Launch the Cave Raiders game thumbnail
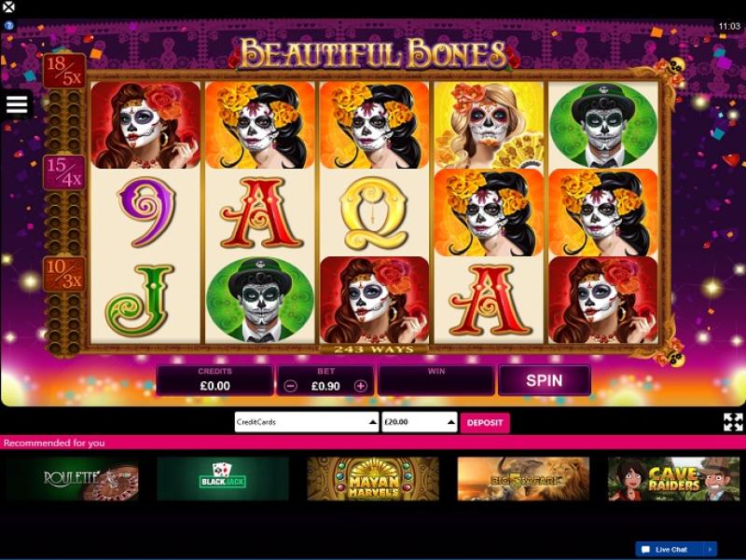 coord(673,478)
